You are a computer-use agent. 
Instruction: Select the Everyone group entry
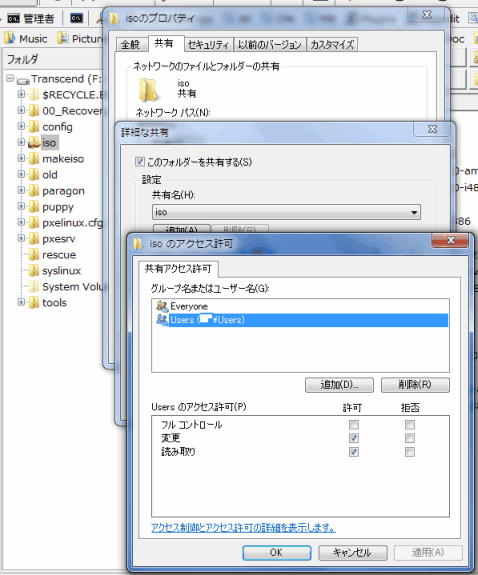(x=300, y=306)
